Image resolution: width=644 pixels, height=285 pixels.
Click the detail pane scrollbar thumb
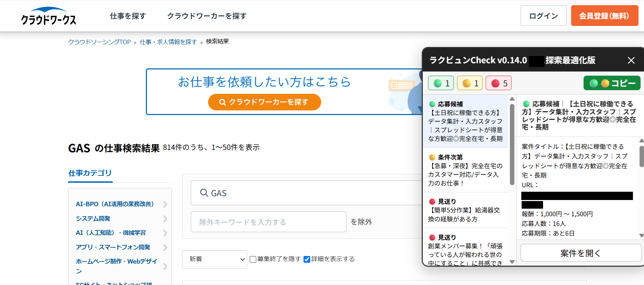(x=642, y=156)
